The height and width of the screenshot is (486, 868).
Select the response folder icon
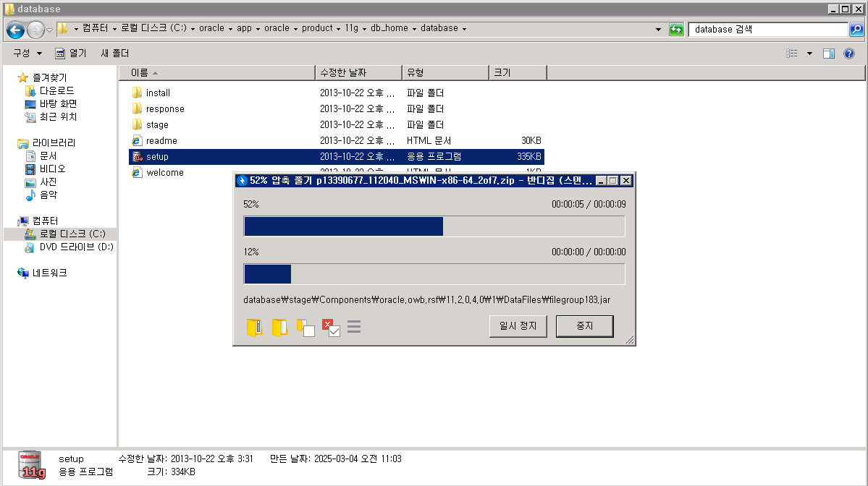coord(137,108)
